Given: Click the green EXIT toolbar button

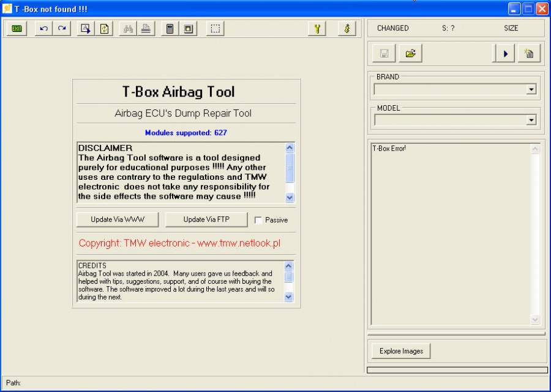Looking at the screenshot, I should [x=17, y=28].
